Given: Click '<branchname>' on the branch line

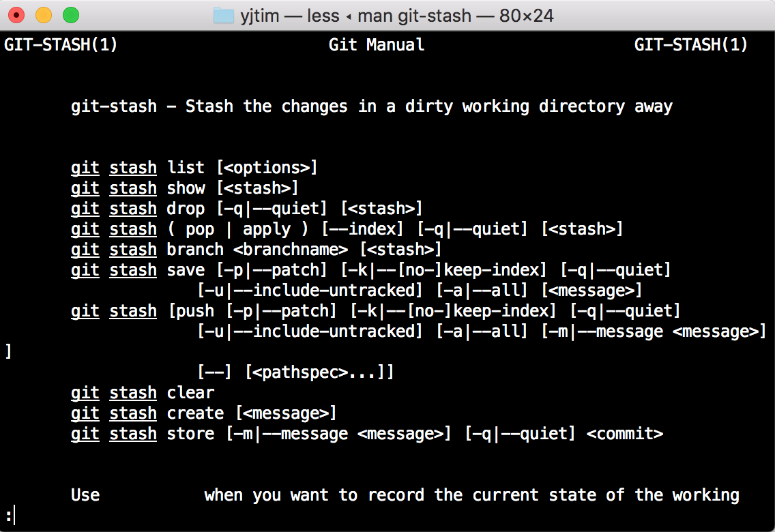Looking at the screenshot, I should point(291,250).
